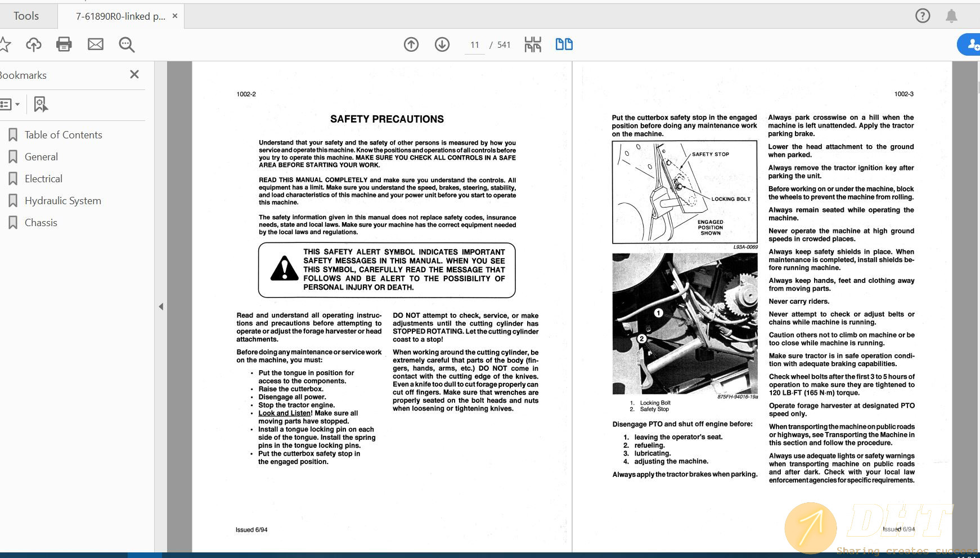The height and width of the screenshot is (558, 980).
Task: Go to previous page arrow
Action: click(411, 44)
